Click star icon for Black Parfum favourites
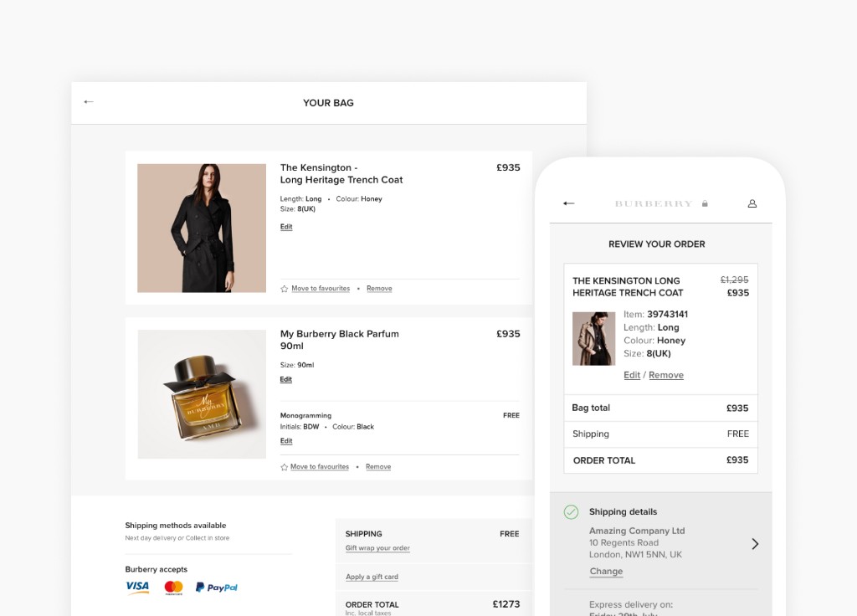The width and height of the screenshot is (857, 616). 285,467
